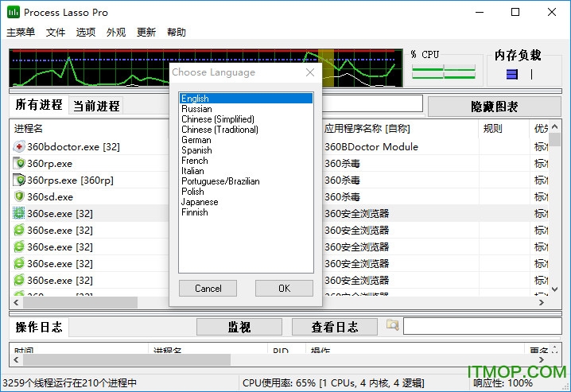
Task: Open the 选项 menu
Action: coord(86,33)
